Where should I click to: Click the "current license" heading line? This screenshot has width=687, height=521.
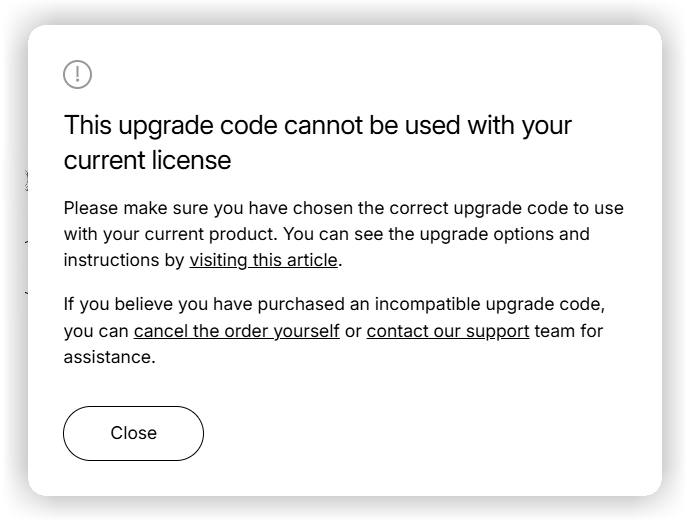click(x=147, y=160)
